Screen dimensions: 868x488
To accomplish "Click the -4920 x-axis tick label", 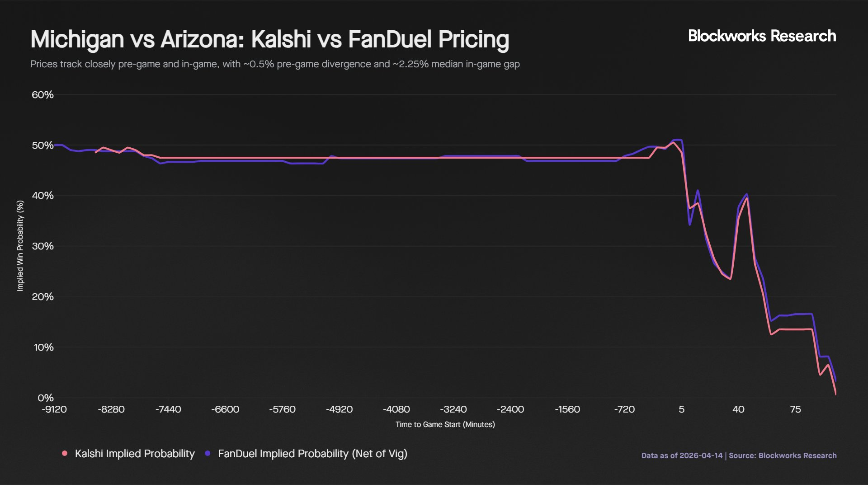I will [339, 409].
